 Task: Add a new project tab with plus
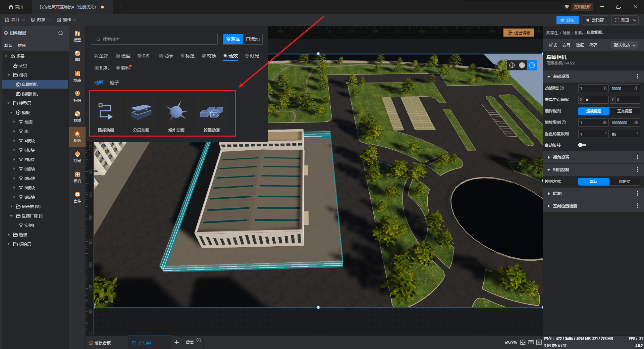pos(120,7)
